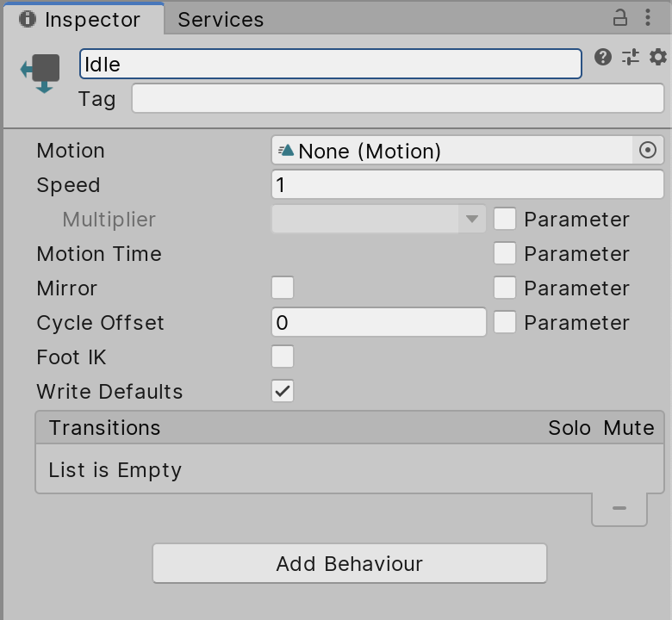The width and height of the screenshot is (672, 620).
Task: Uncheck the Write Defaults checkbox
Action: 283,391
